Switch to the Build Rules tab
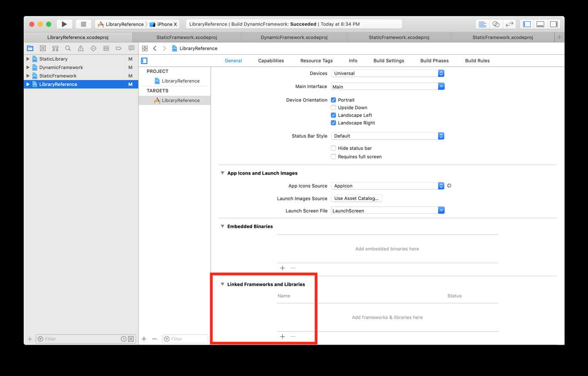Image resolution: width=588 pixels, height=376 pixels. [x=477, y=60]
